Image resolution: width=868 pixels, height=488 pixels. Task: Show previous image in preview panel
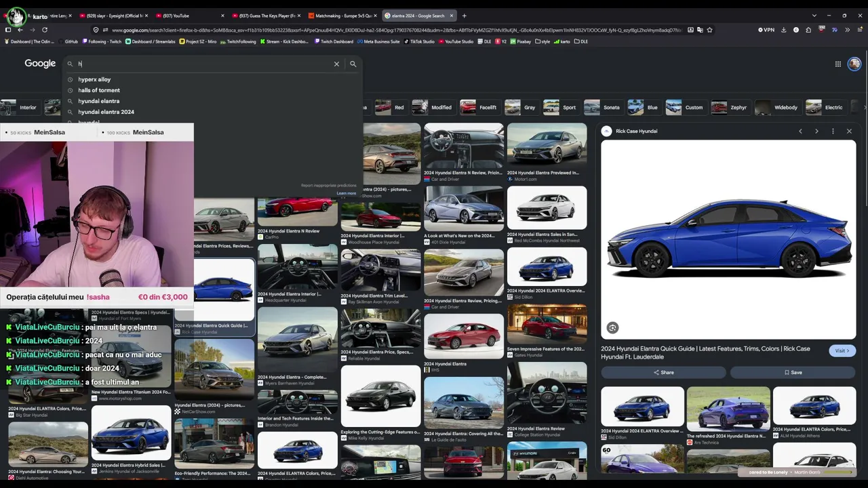[800, 131]
